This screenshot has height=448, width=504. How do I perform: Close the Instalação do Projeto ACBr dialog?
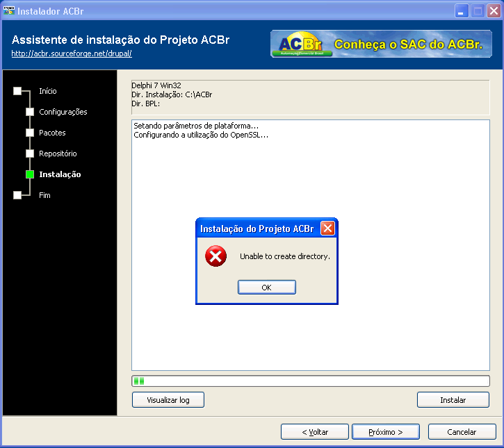(x=327, y=229)
